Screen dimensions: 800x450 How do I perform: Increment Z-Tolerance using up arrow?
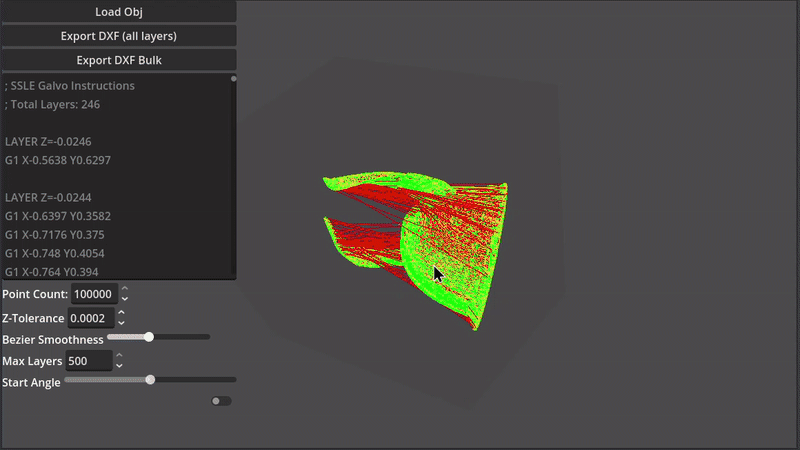tap(121, 313)
